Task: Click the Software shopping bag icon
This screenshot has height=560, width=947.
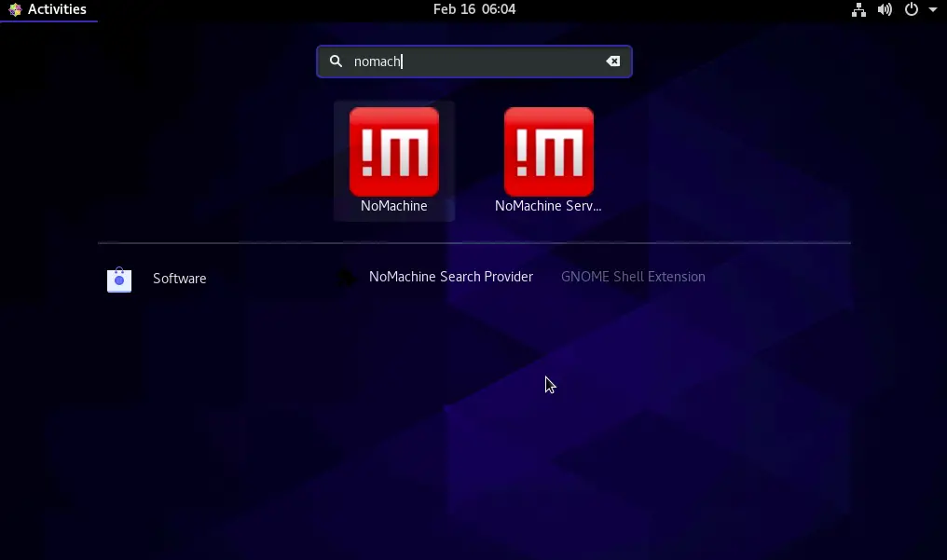Action: click(x=119, y=280)
